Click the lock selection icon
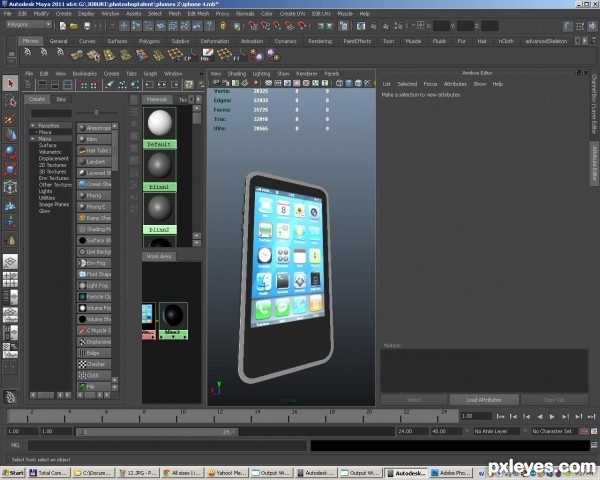Screen dimensions: 600x480 click(223, 26)
